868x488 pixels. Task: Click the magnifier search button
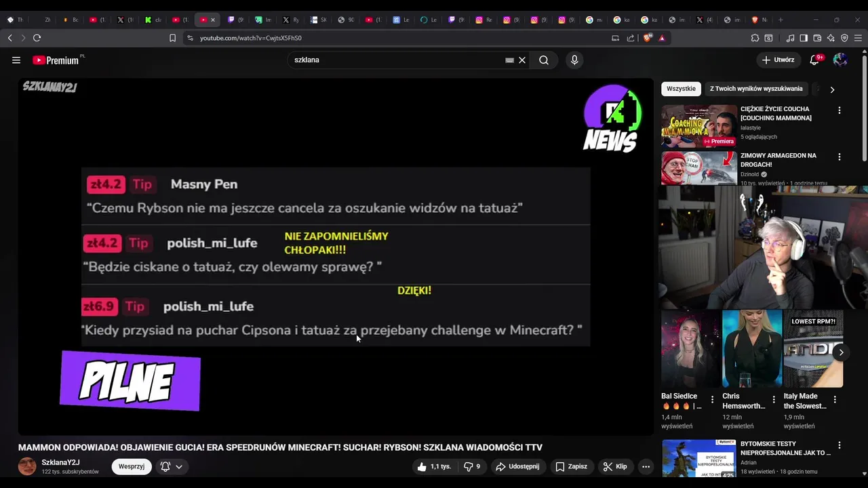pyautogui.click(x=544, y=60)
